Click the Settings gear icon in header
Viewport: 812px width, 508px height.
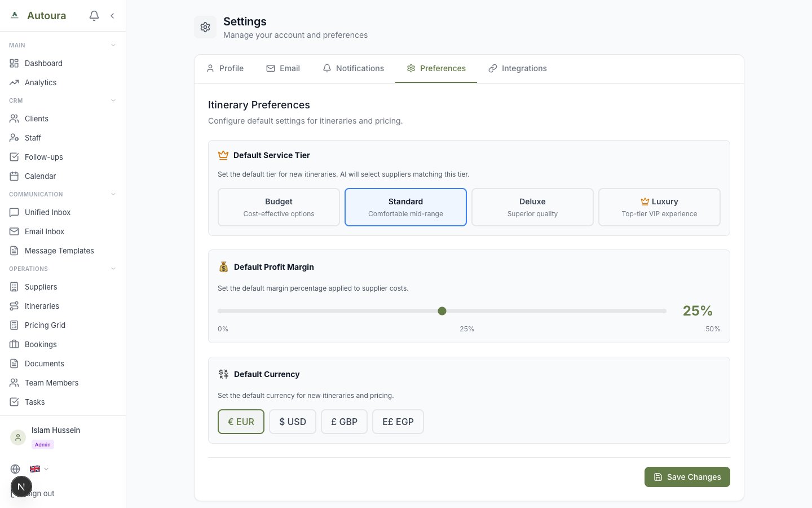pyautogui.click(x=205, y=27)
